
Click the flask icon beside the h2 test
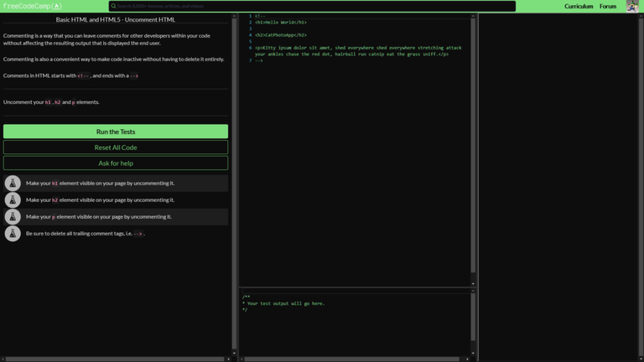[13, 199]
